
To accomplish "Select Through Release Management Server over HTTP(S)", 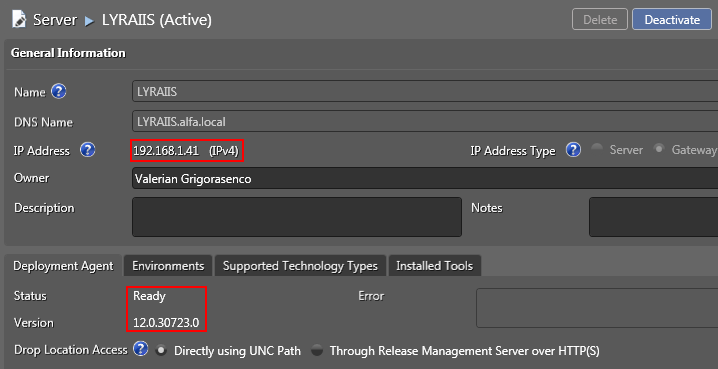I will (x=317, y=351).
